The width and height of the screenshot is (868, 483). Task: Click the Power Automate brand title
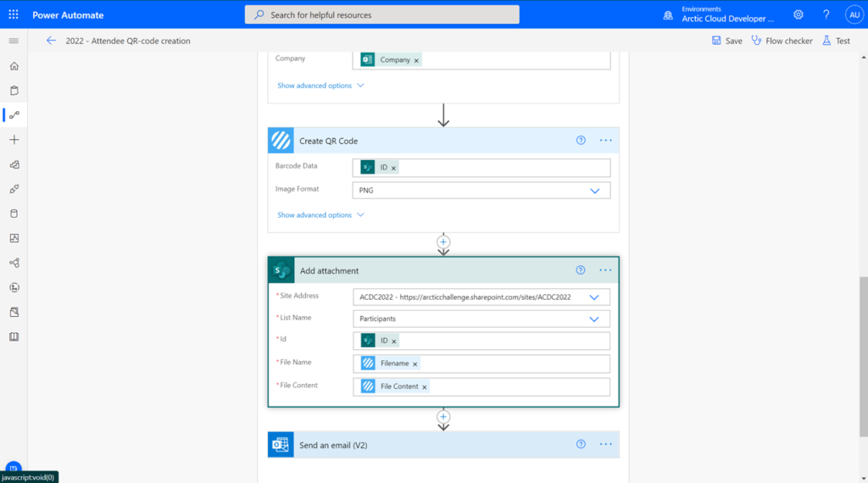click(x=68, y=15)
